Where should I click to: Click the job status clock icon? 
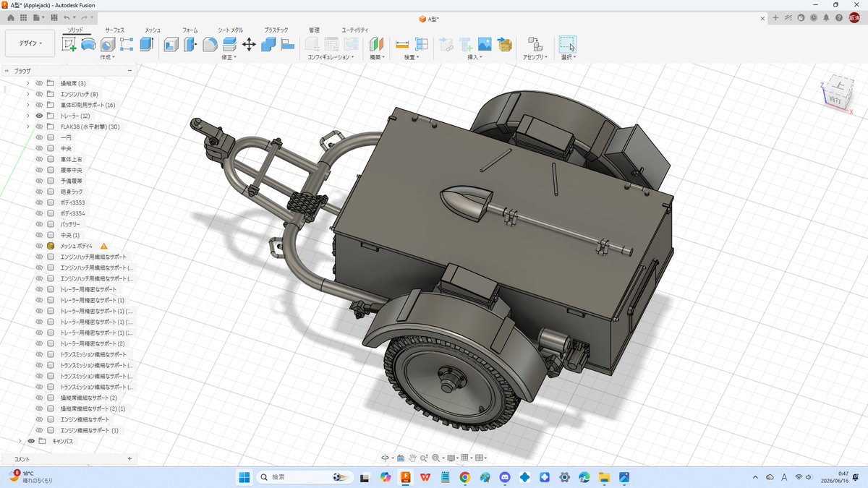814,17
